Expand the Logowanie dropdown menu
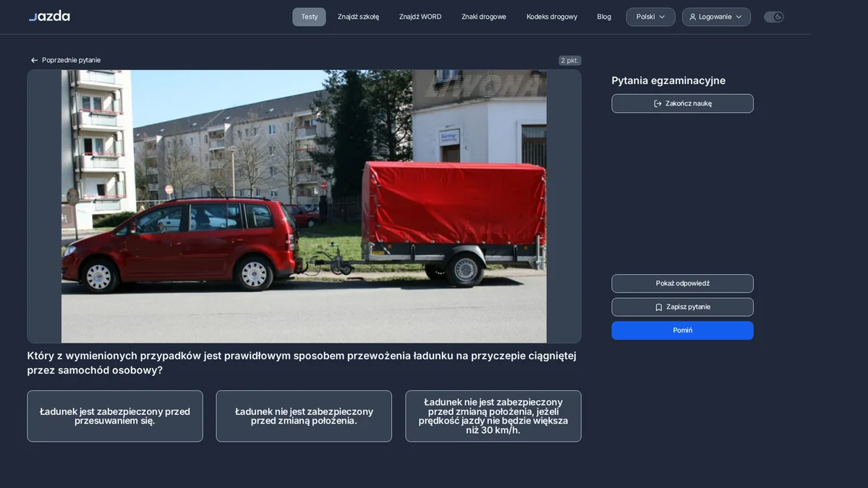Image resolution: width=868 pixels, height=488 pixels. point(716,17)
